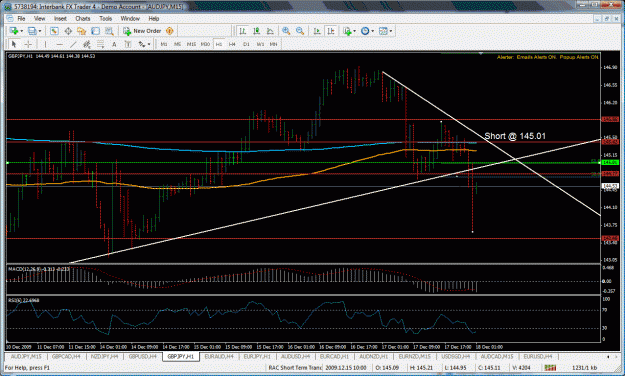This screenshot has width=625, height=376.
Task: Open the Strategy Tester icon
Action: click(x=109, y=31)
